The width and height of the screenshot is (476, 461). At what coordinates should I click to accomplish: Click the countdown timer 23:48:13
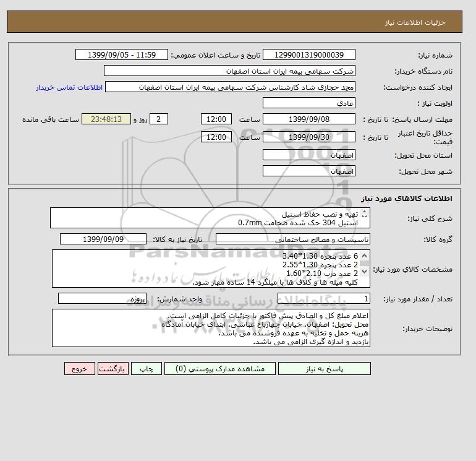tap(106, 119)
